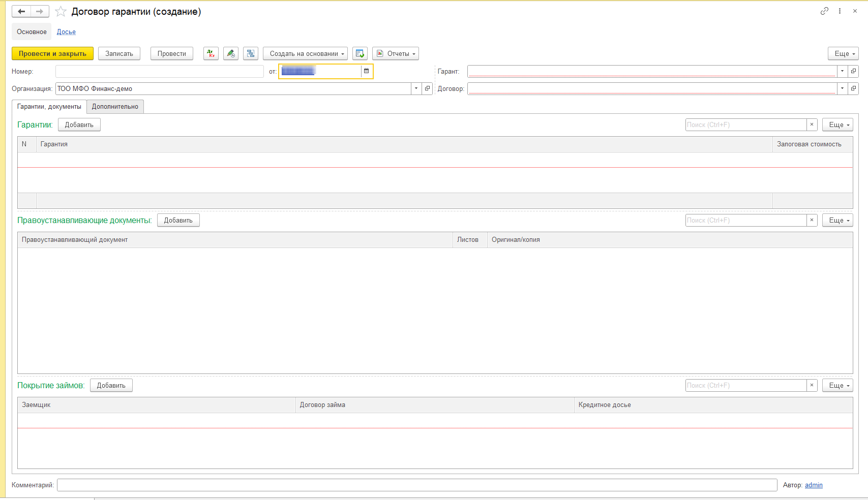Switch to the Дополнительно tab
The width and height of the screenshot is (868, 500).
pyautogui.click(x=115, y=106)
